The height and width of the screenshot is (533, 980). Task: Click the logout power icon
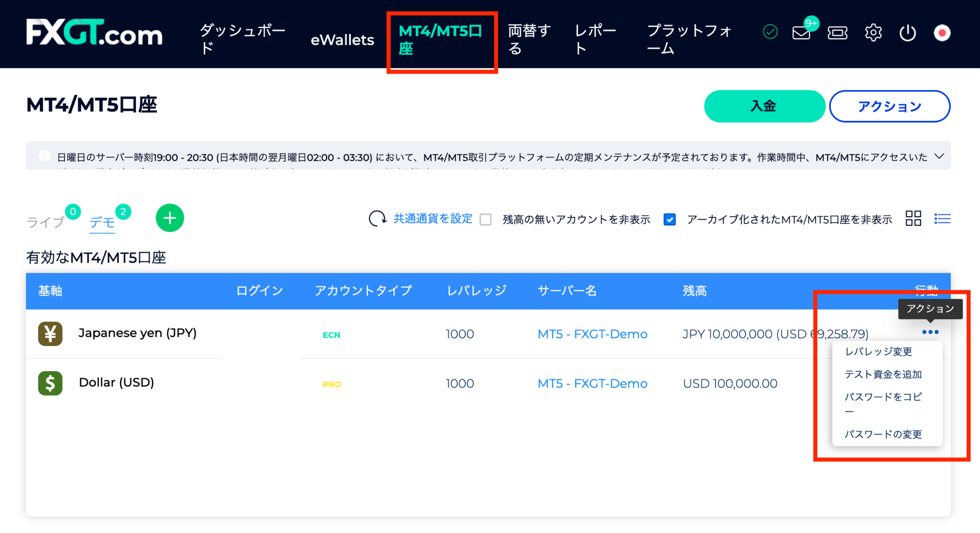pyautogui.click(x=907, y=33)
